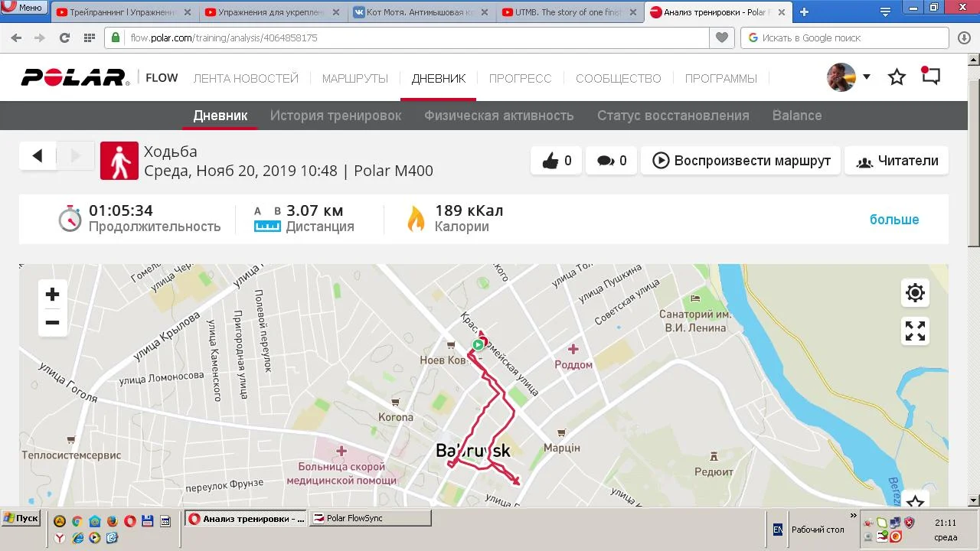The height and width of the screenshot is (551, 980).
Task: Open Polar Flow notifications icon
Action: (x=930, y=77)
